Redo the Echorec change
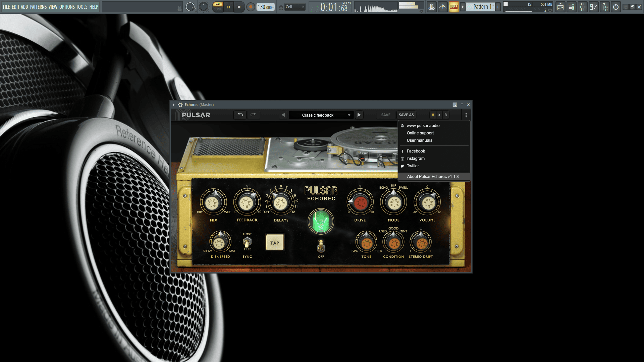 (253, 115)
